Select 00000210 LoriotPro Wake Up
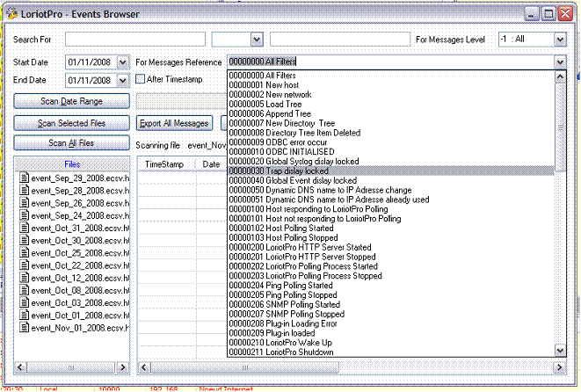This screenshot has height=392, width=581. (x=391, y=343)
